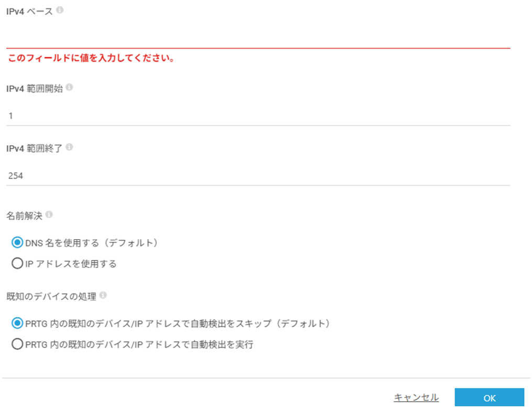The width and height of the screenshot is (532, 409).
Task: Click the 既知のデバイスの処理 section heading
Action: 51,296
